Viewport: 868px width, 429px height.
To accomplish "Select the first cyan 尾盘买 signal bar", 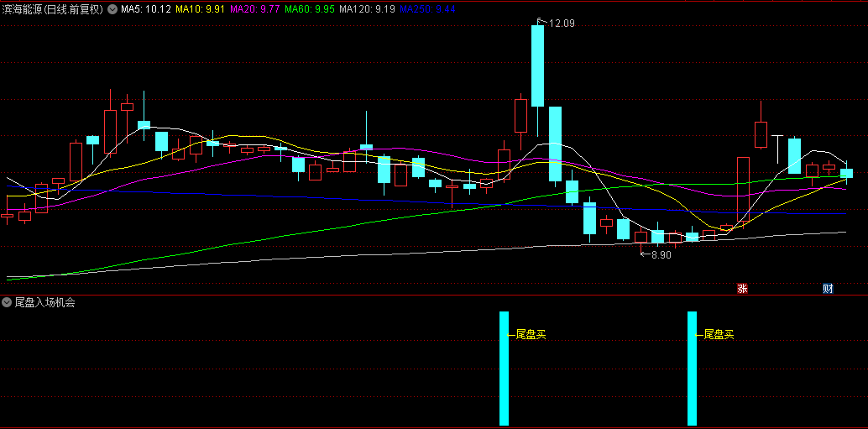I will 504,368.
